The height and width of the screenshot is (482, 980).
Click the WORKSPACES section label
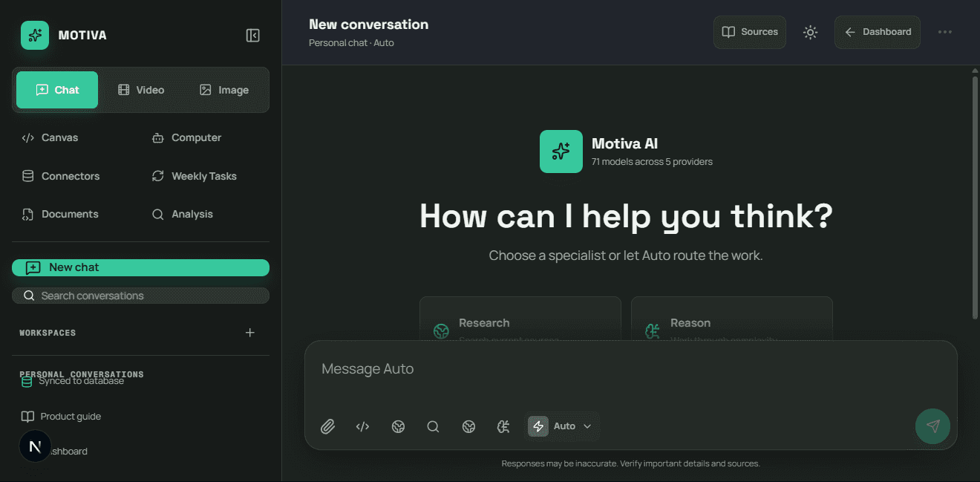click(x=48, y=333)
